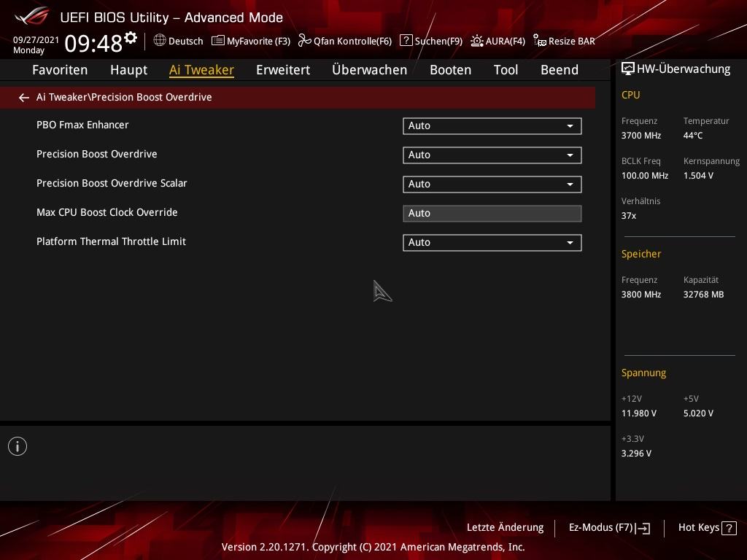Open MyFavorite (F3)

point(251,41)
